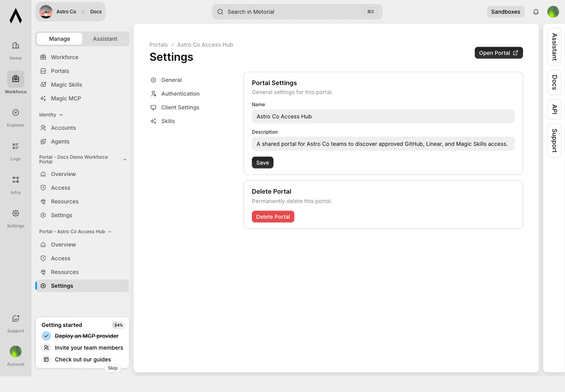The width and height of the screenshot is (565, 392).
Task: Open Agents under Identity
Action: point(82,142)
